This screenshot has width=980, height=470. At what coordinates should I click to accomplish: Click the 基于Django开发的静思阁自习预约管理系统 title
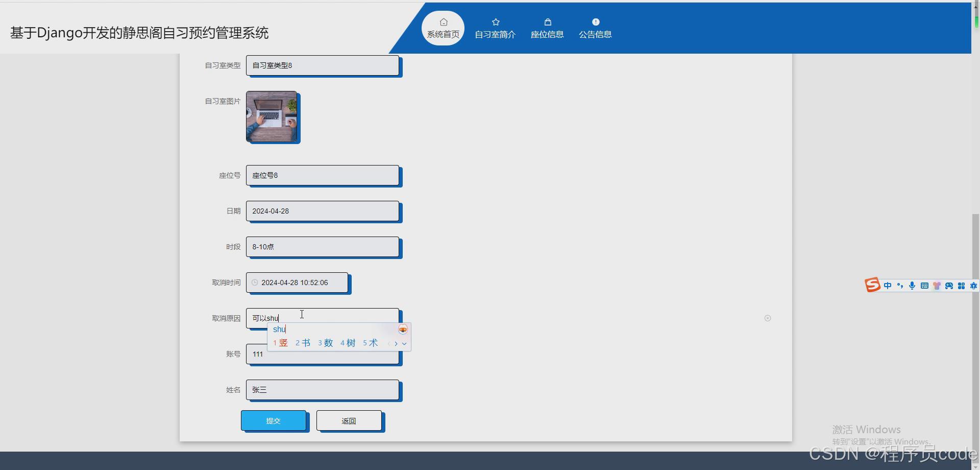click(x=139, y=33)
